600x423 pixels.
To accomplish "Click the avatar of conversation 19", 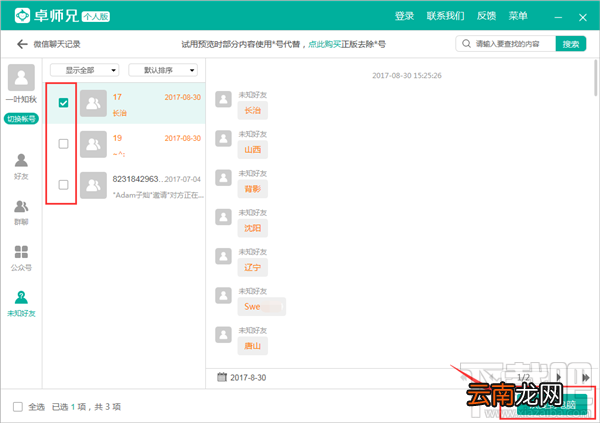I will click(93, 144).
